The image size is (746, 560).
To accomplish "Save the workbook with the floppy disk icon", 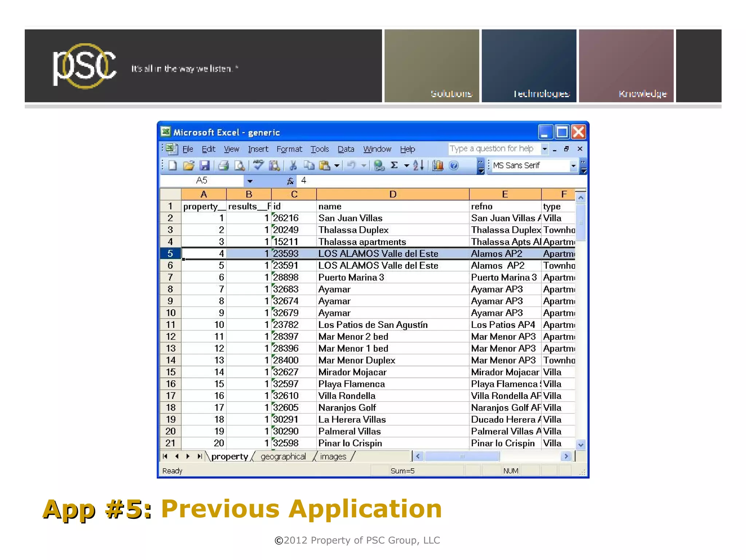I will pyautogui.click(x=204, y=166).
